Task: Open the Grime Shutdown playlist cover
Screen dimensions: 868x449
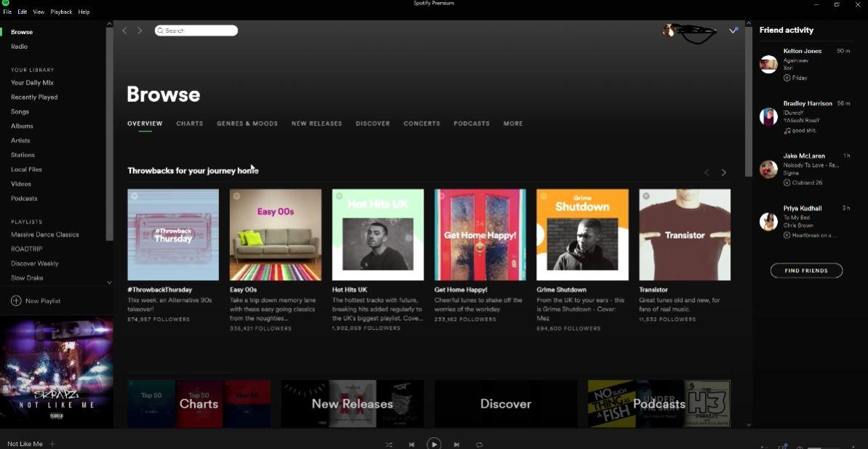Action: pyautogui.click(x=582, y=235)
